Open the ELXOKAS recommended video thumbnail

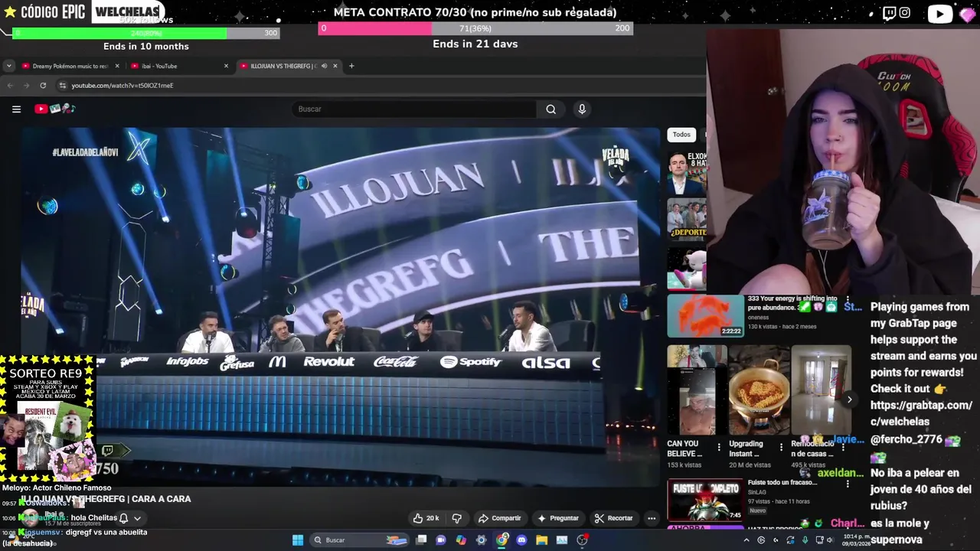click(x=687, y=174)
